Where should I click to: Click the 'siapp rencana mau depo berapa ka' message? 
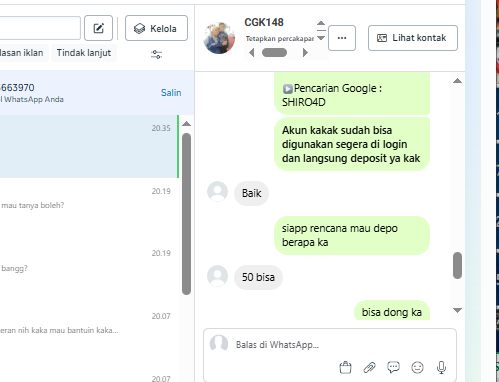coord(352,235)
